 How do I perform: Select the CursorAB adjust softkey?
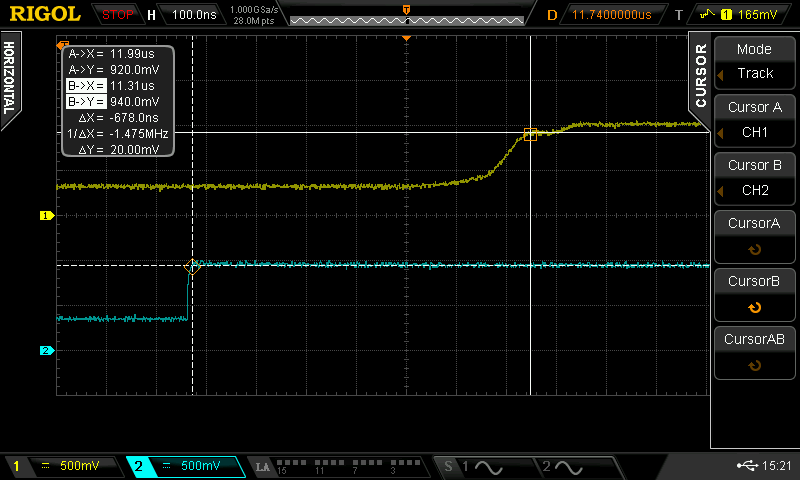click(x=755, y=352)
